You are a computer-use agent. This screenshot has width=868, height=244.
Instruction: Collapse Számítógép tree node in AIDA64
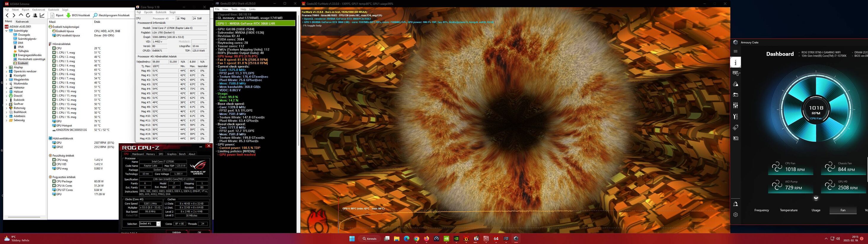(7, 30)
